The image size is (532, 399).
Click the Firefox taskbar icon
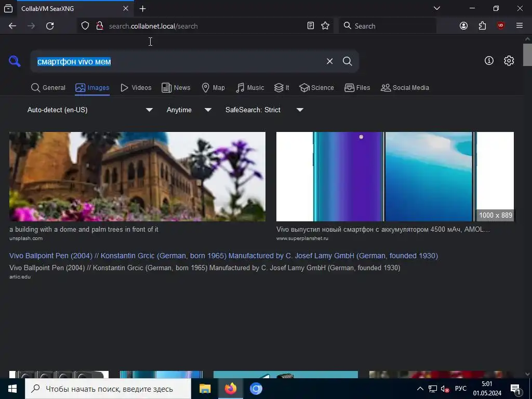[x=230, y=389]
